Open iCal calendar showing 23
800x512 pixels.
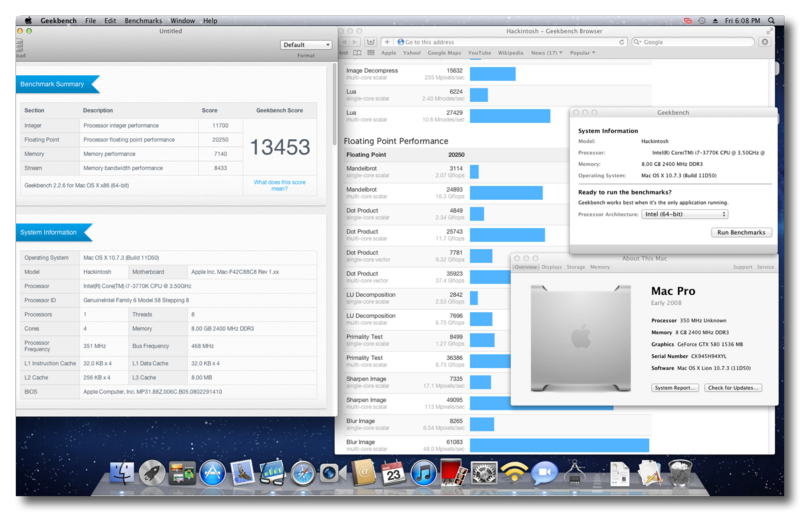pos(393,473)
